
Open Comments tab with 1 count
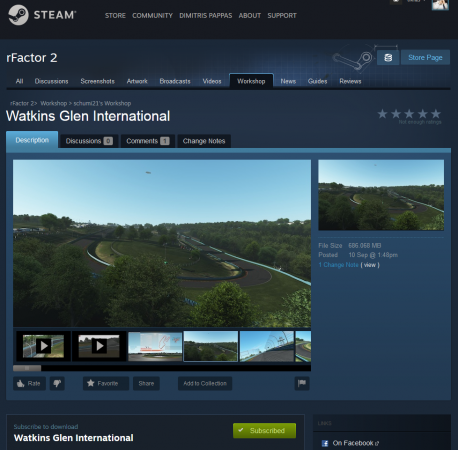pyautogui.click(x=148, y=141)
